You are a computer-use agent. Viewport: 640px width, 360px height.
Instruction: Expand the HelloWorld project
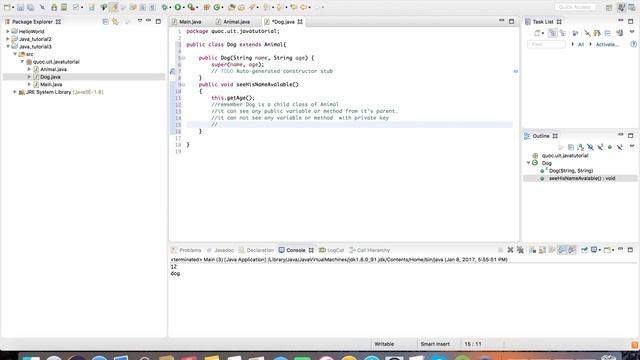tap(8, 31)
